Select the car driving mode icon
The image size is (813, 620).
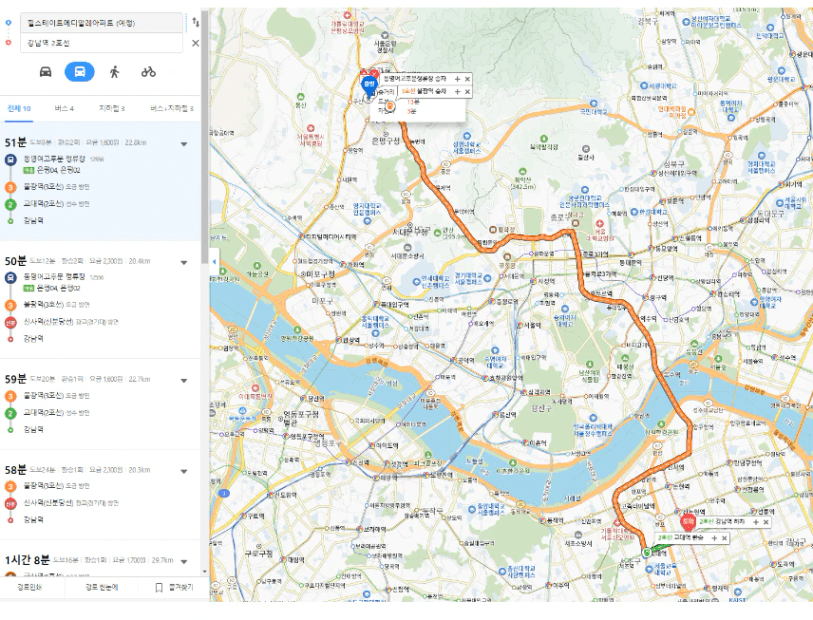(46, 72)
